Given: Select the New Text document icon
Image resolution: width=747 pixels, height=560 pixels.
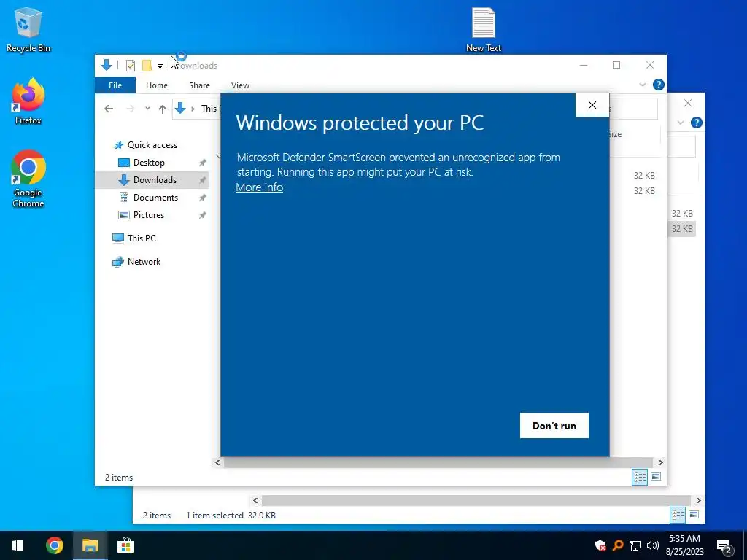Looking at the screenshot, I should click(483, 29).
